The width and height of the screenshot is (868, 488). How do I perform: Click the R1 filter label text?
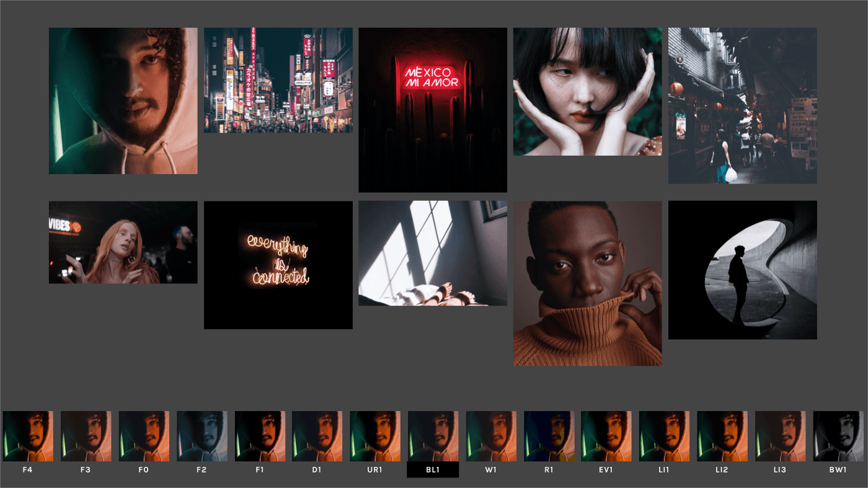tap(549, 470)
